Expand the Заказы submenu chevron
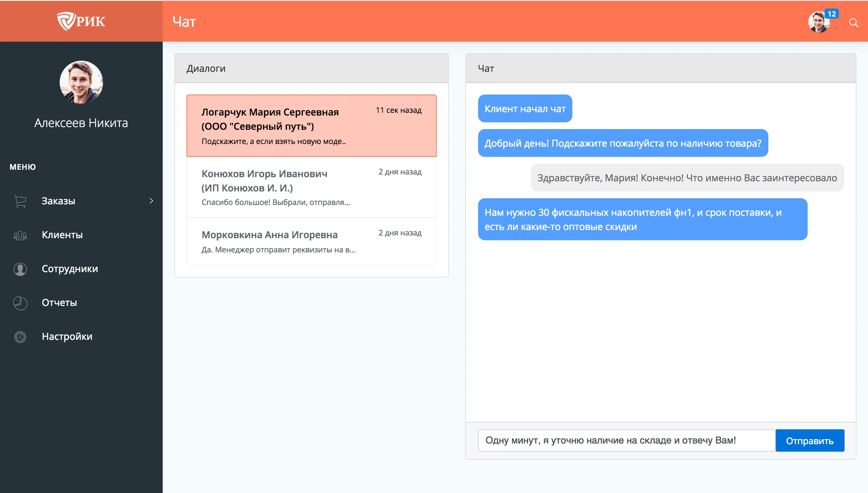 152,201
